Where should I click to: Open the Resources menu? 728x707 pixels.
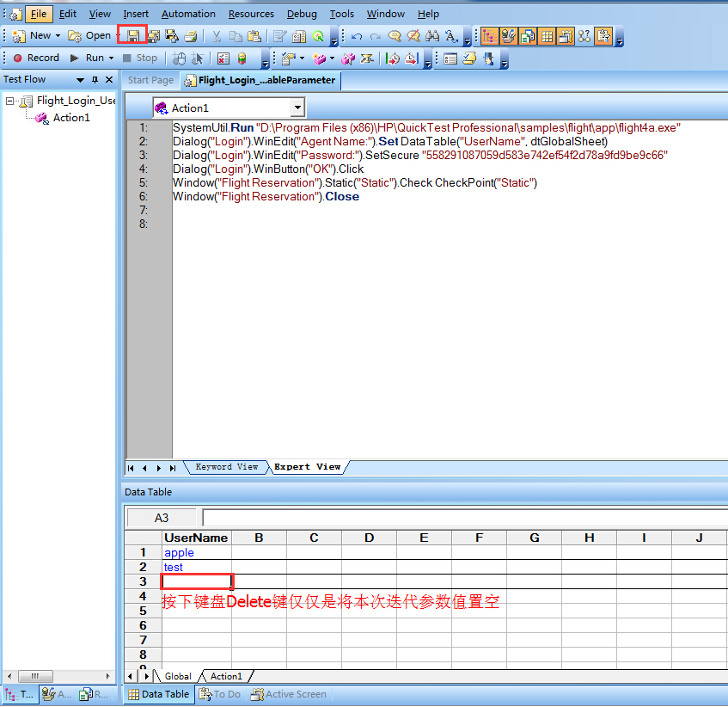coord(251,14)
